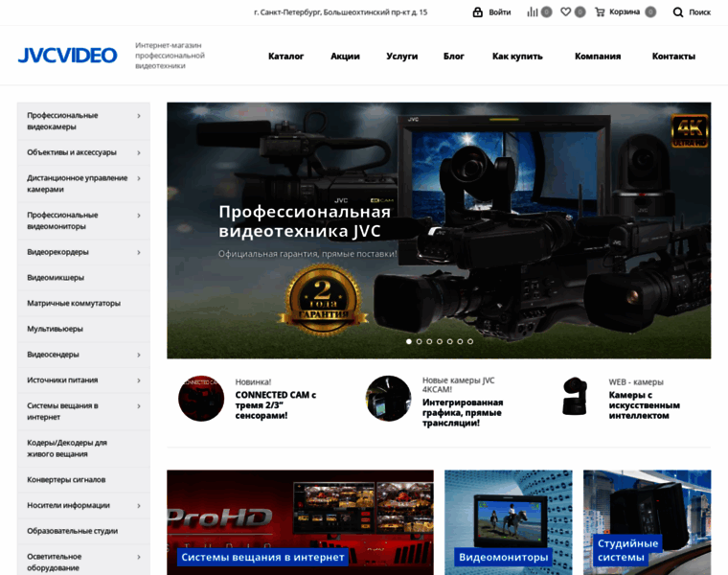
Task: Click the CONNECTED CAM round thumbnail
Action: 201,399
